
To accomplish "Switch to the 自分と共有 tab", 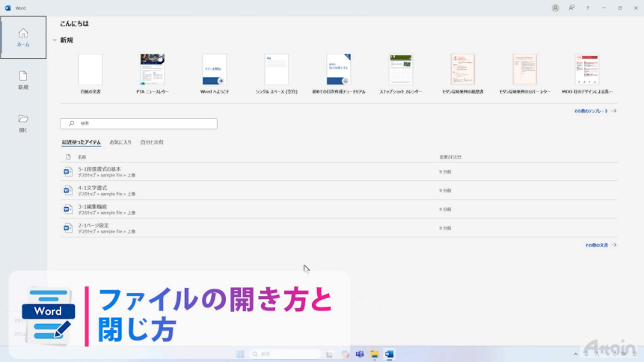I will coord(152,142).
